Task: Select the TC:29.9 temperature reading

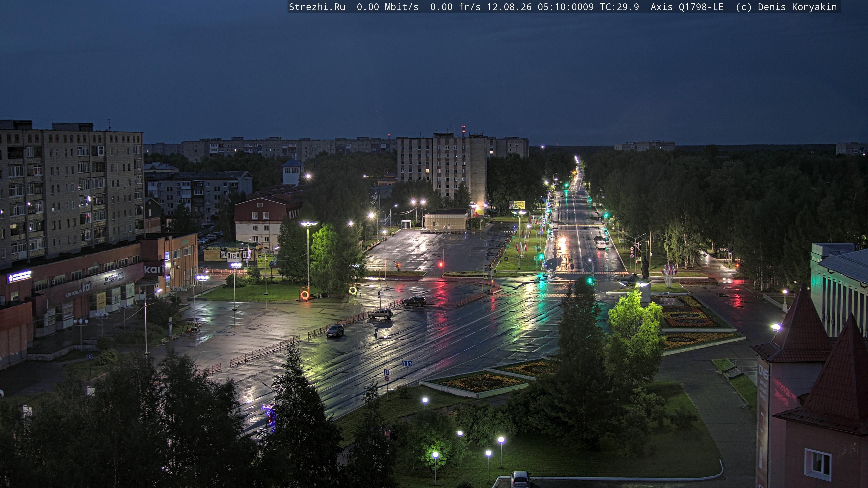Action: click(x=619, y=7)
